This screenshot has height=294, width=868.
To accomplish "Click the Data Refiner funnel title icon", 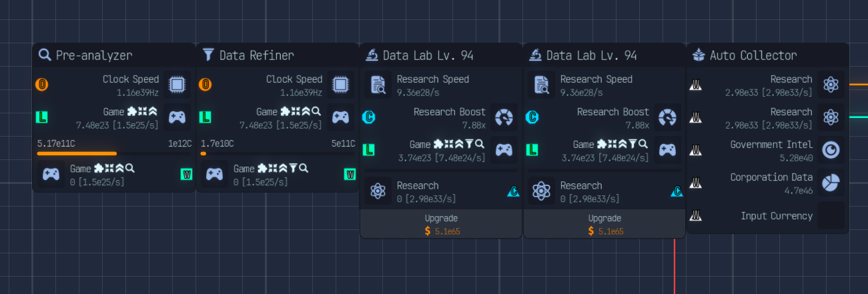I will point(208,55).
